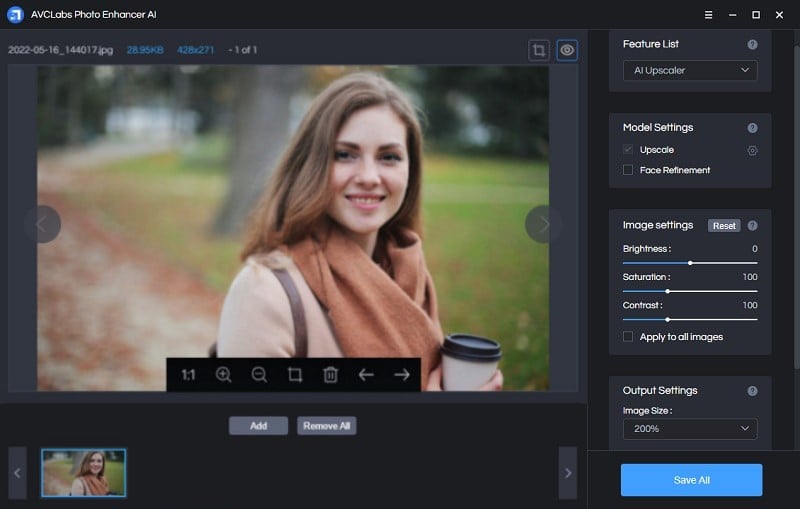Screen dimensions: 800x509
Task: Select the crop icon above the preview
Action: click(x=539, y=50)
